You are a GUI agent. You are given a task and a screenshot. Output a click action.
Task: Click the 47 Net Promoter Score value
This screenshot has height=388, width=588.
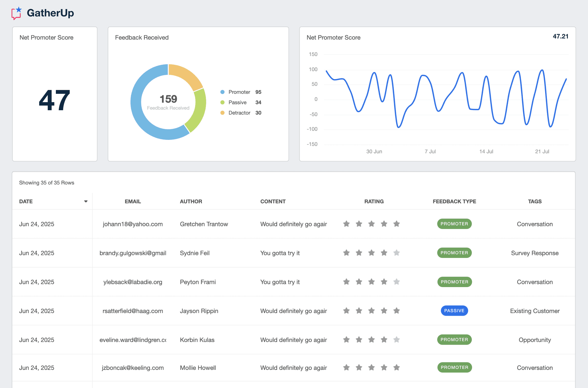[x=54, y=100]
